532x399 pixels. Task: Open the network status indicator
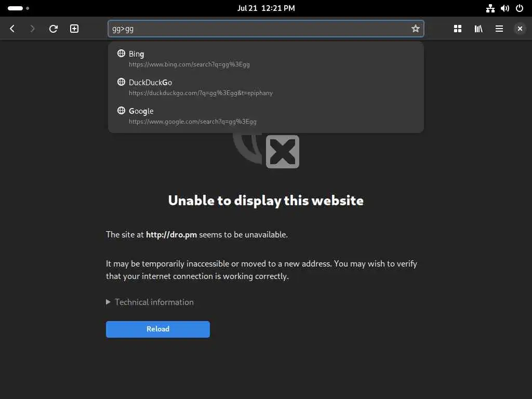coord(490,8)
